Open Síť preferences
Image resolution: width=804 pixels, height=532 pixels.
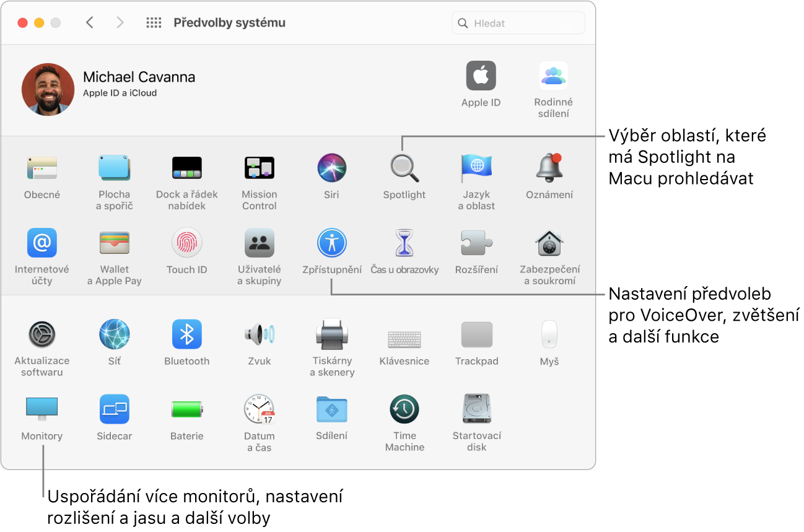point(115,334)
